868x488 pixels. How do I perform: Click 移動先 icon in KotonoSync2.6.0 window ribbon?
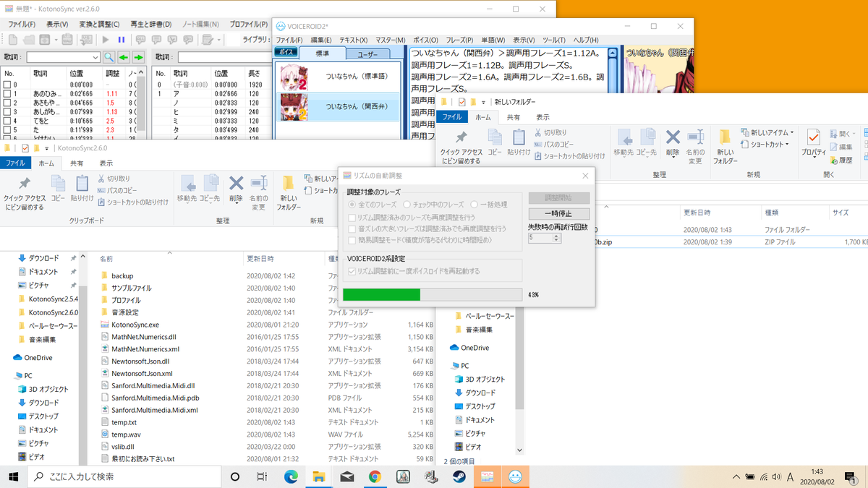pos(187,184)
